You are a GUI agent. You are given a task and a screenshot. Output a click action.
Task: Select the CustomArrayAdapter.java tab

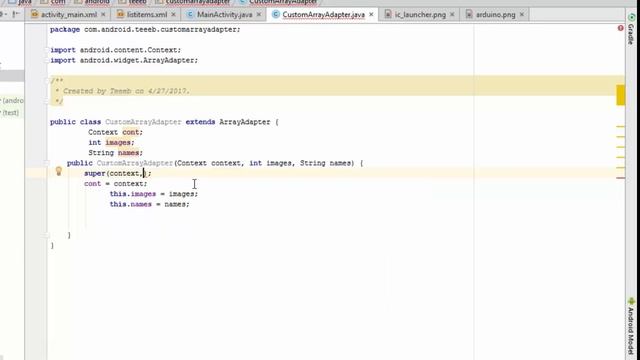coord(323,15)
